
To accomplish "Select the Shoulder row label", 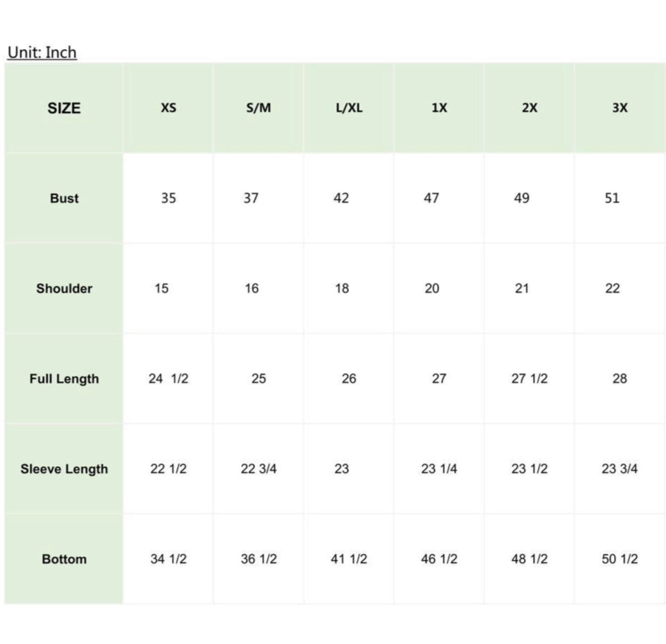I will point(64,289).
